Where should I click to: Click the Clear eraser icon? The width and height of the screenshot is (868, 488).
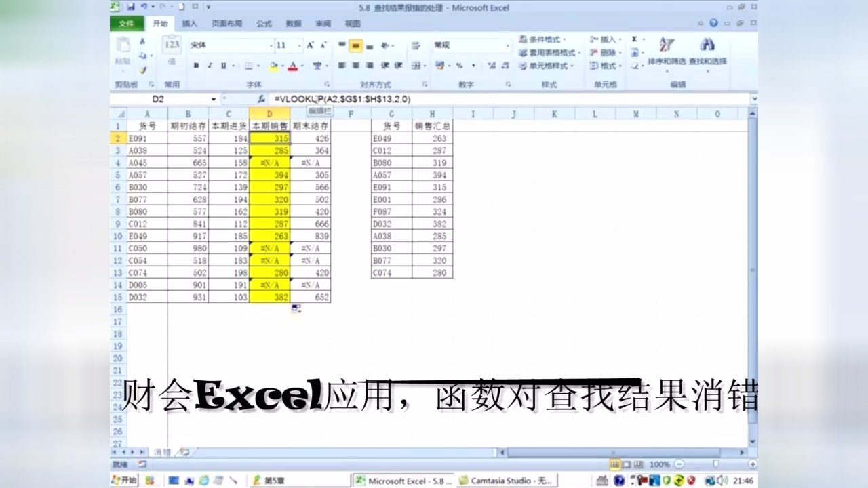(x=635, y=66)
